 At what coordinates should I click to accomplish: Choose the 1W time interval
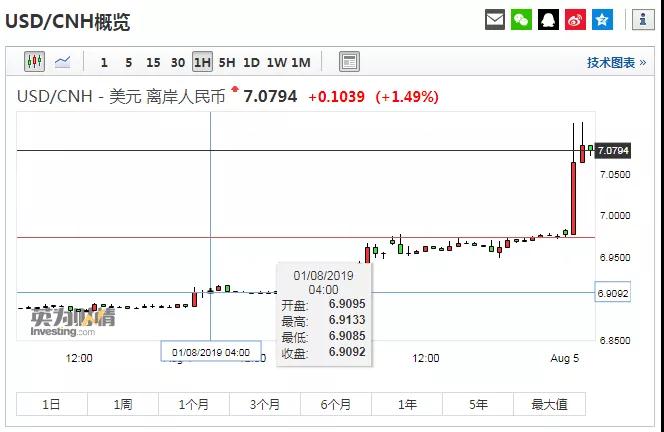coord(276,62)
